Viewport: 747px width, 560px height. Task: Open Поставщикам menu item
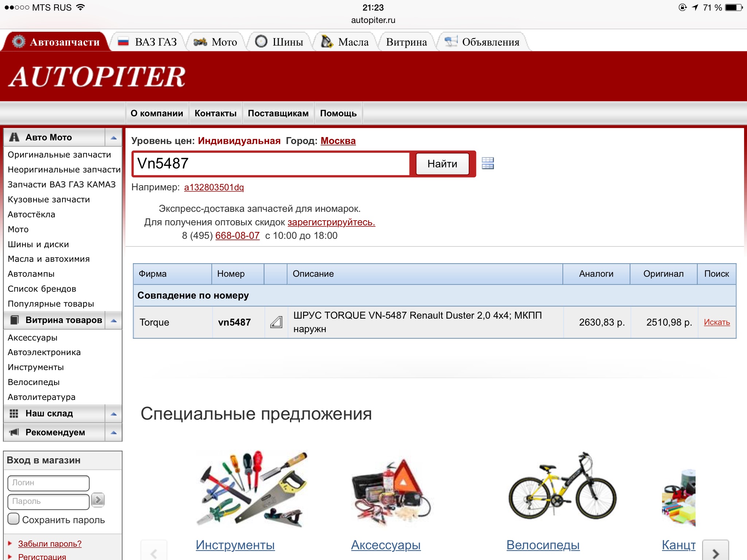pos(278,113)
